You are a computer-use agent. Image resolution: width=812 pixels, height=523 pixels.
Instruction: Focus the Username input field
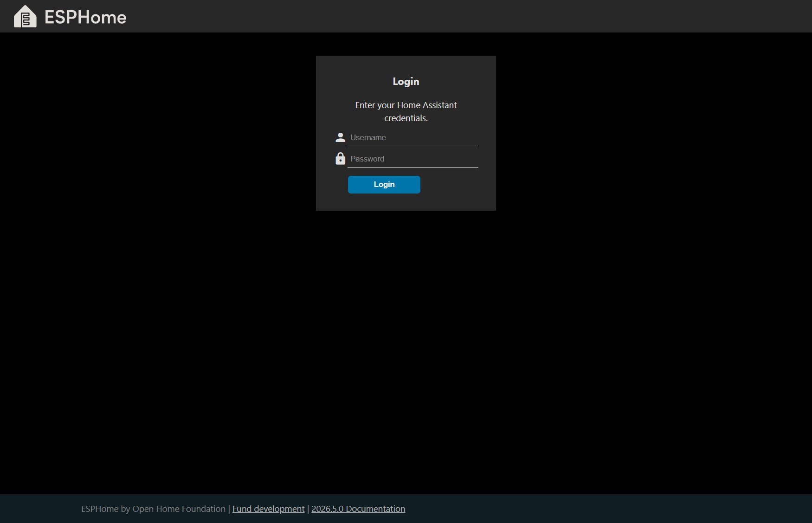[x=413, y=138]
